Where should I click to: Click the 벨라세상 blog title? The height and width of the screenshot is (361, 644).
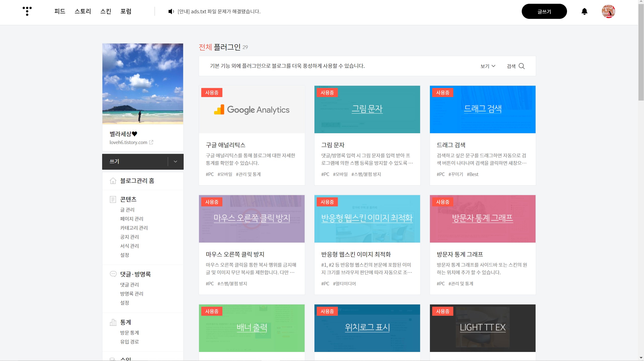coord(123,134)
